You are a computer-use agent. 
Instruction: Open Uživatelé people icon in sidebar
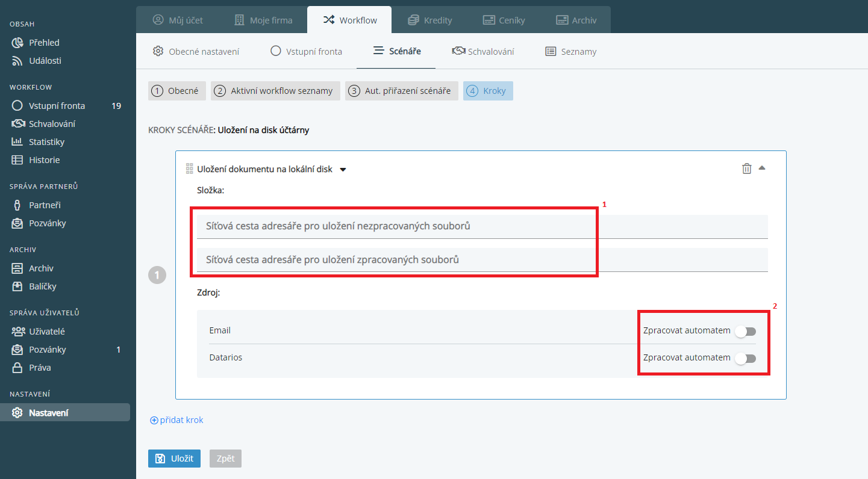click(17, 332)
